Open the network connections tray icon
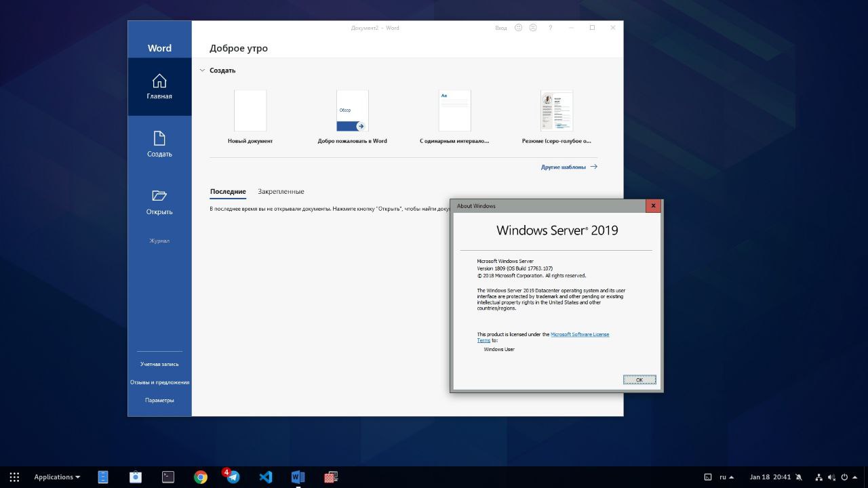 (x=818, y=477)
